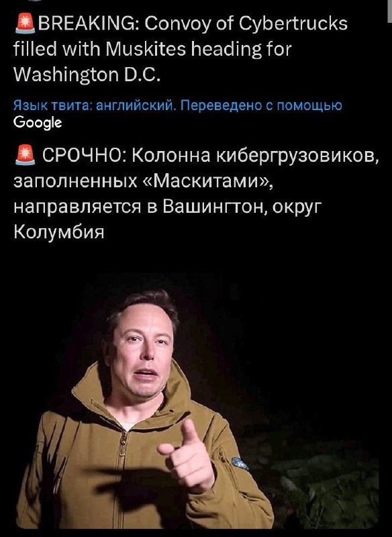Click the word 'BREAKING:' in the tweet
Viewport: 392px width, 537px height.
point(88,24)
